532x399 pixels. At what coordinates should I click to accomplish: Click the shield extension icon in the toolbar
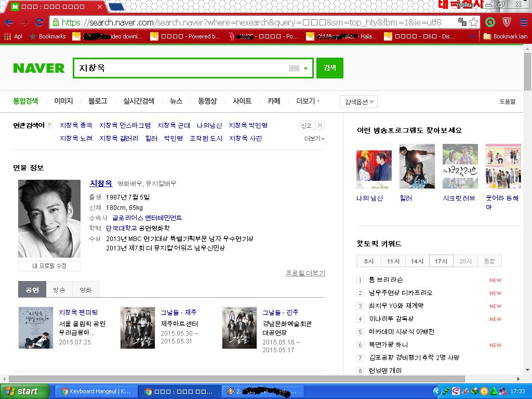coord(506,23)
